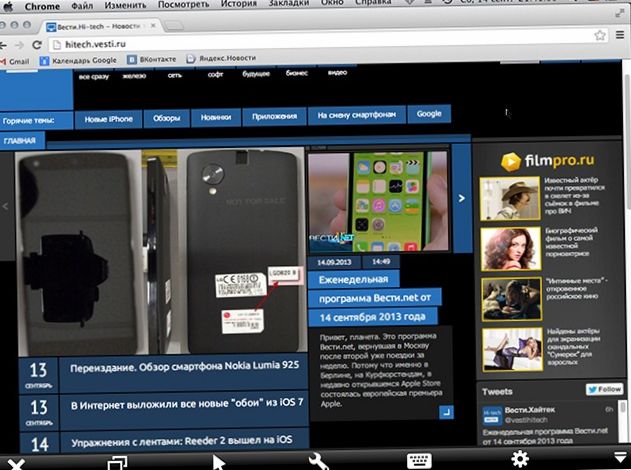The width and height of the screenshot is (631, 470).
Task: Click the filmpro.ru logo
Action: click(x=548, y=161)
